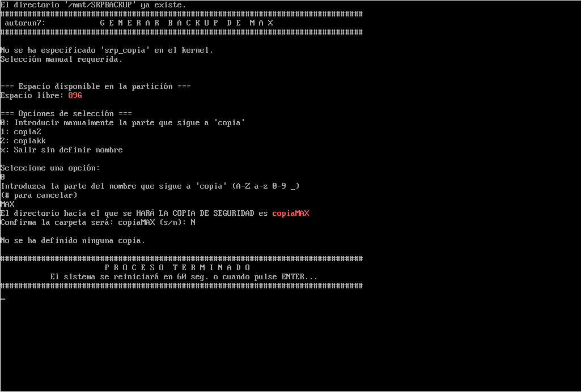581x392 pixels.
Task: Select option x: Salir sin definir nombre
Action: (62, 150)
